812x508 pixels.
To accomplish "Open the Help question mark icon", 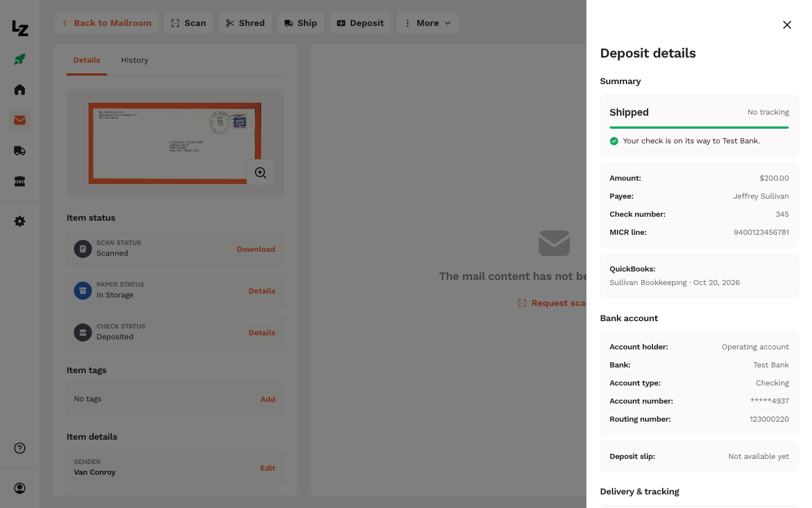I will point(20,448).
